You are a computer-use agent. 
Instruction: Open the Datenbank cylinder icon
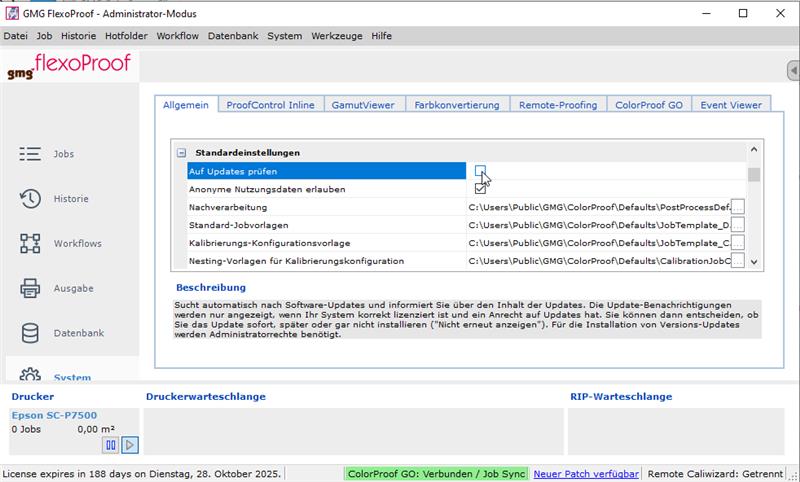pos(30,333)
